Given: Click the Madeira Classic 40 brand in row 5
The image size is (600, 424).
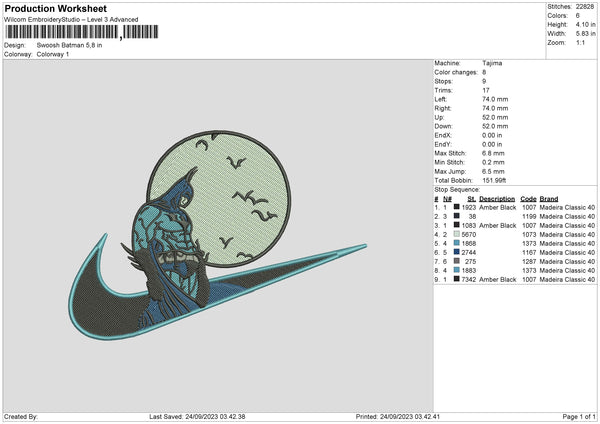Looking at the screenshot, I should [x=567, y=243].
